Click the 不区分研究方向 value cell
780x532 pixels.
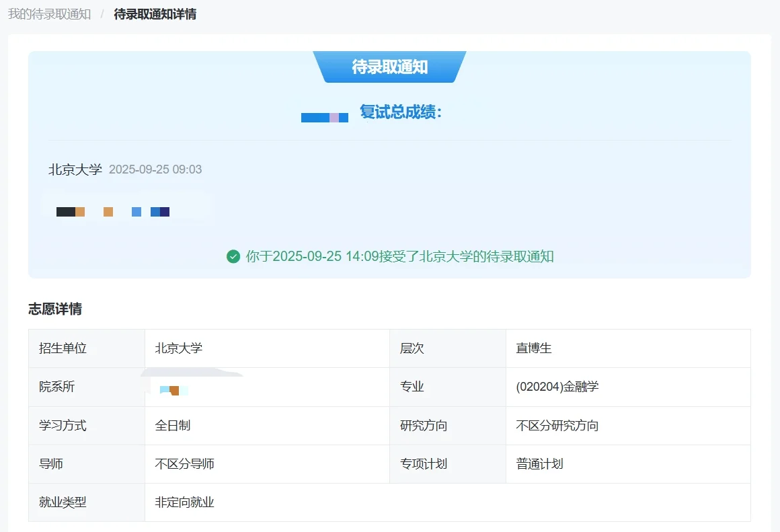pos(628,426)
